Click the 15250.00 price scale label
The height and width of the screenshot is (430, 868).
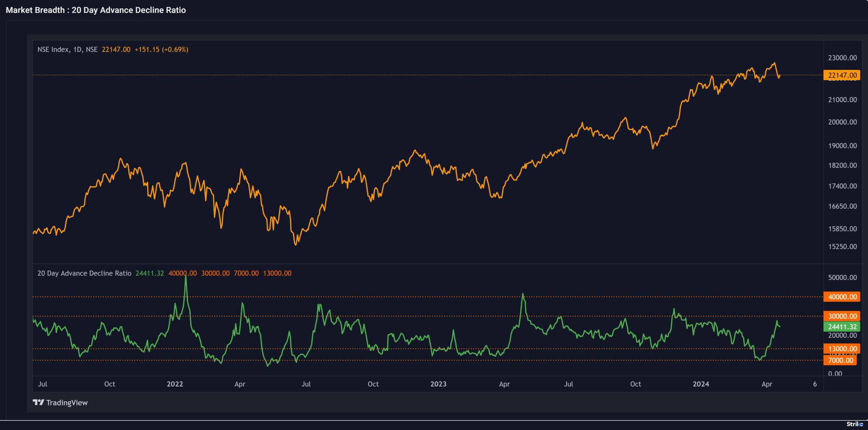[x=842, y=247]
